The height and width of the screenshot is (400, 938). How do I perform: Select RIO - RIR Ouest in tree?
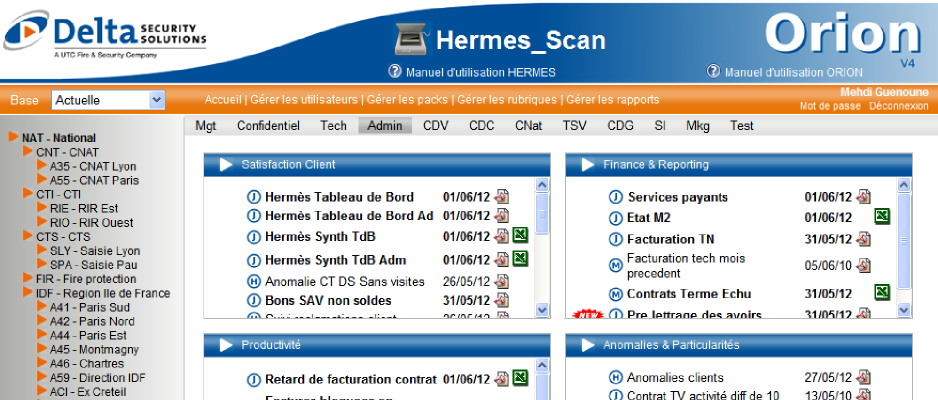point(92,222)
